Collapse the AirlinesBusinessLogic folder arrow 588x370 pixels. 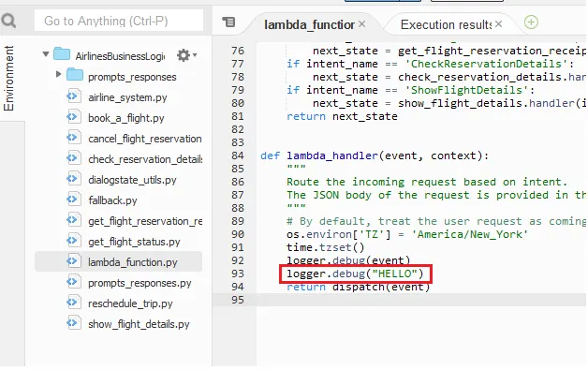(46, 54)
